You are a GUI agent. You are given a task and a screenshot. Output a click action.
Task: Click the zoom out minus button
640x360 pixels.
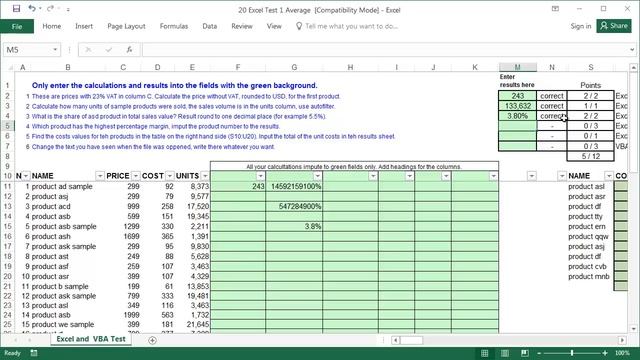click(x=539, y=353)
